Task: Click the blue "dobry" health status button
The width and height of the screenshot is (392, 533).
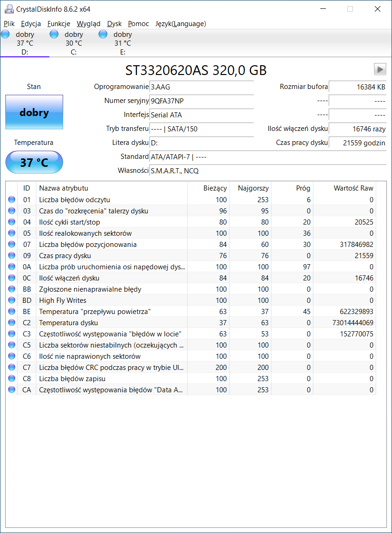Action: [34, 112]
